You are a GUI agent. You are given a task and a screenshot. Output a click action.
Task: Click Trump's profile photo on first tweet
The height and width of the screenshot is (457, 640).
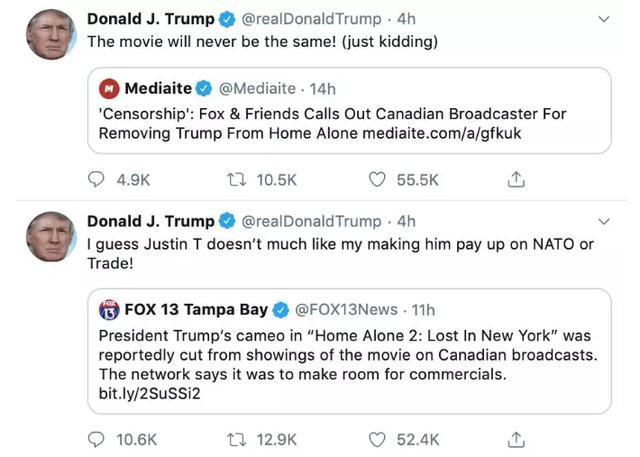point(50,35)
